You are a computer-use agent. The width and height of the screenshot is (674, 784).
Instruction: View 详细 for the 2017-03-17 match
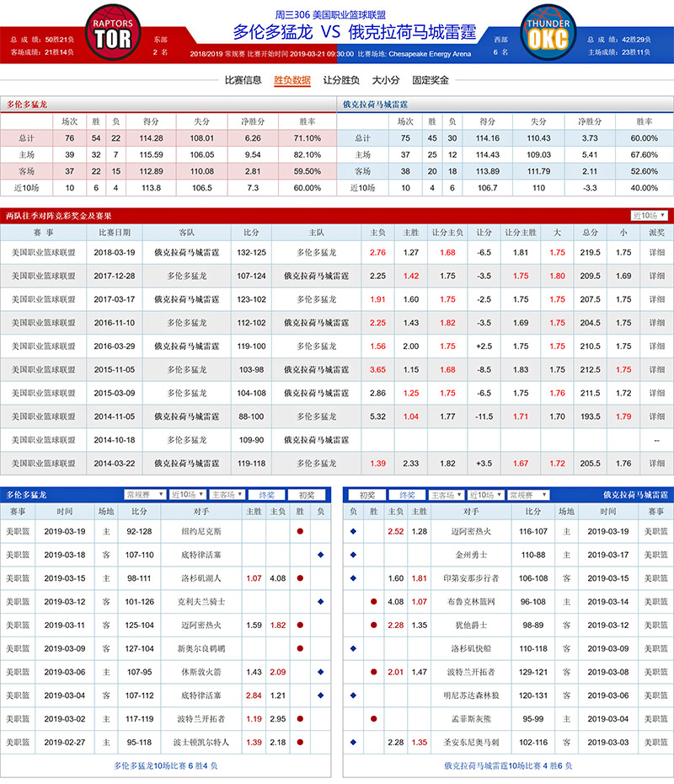(x=657, y=299)
